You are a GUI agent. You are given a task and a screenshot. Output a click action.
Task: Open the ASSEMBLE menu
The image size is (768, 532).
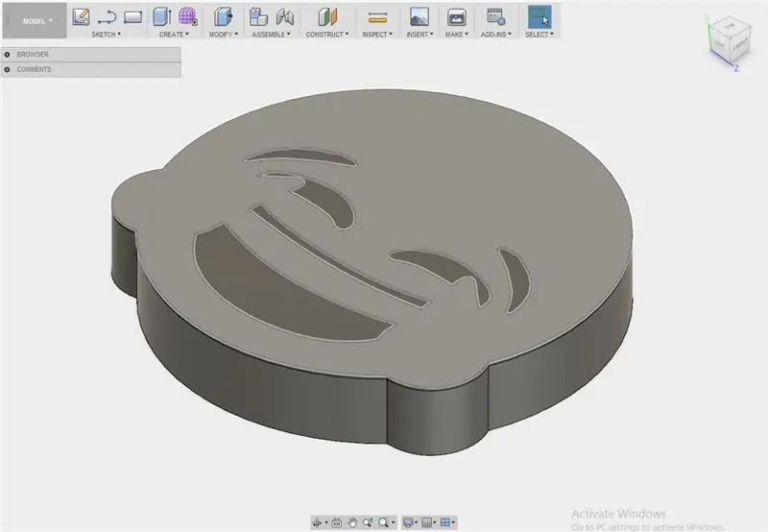point(271,35)
